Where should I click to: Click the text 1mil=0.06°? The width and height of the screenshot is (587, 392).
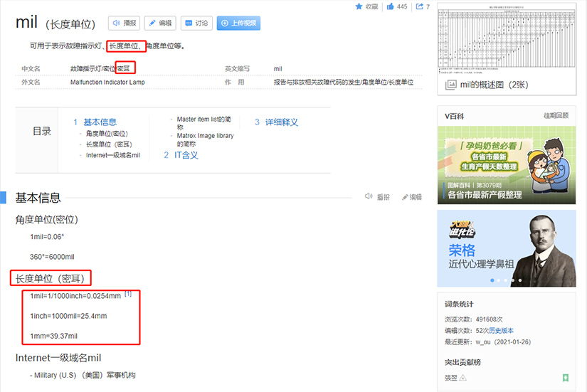(47, 237)
